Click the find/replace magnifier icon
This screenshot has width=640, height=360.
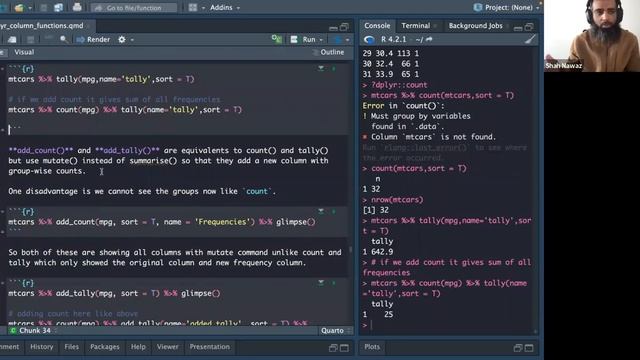click(x=64, y=40)
